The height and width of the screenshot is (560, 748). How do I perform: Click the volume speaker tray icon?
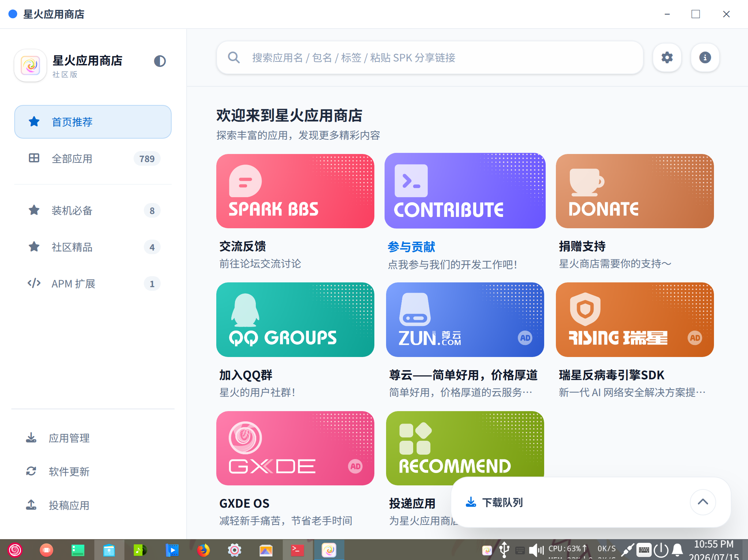tap(536, 550)
